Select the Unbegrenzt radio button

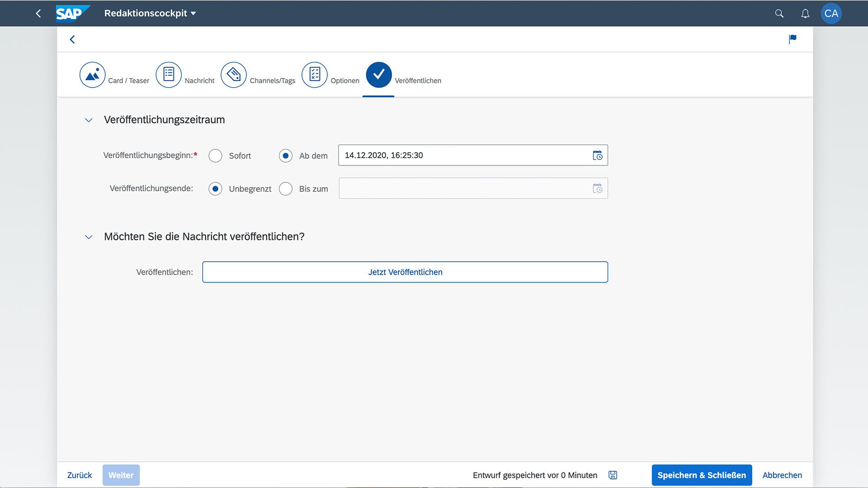215,188
